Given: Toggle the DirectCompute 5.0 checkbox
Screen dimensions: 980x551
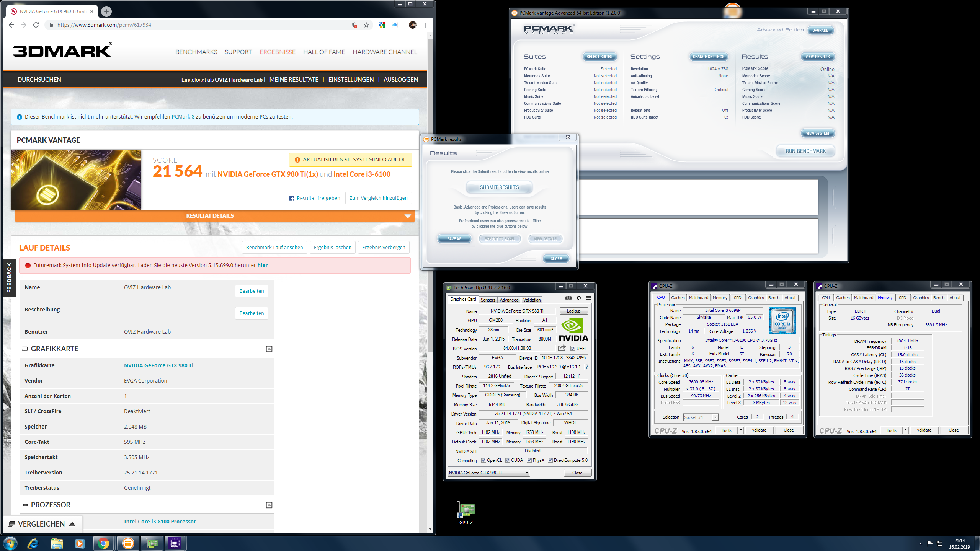Looking at the screenshot, I should coord(550,460).
